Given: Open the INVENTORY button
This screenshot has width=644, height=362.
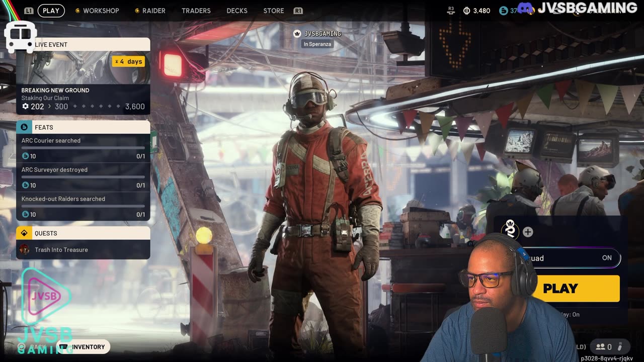Looking at the screenshot, I should pos(83,346).
